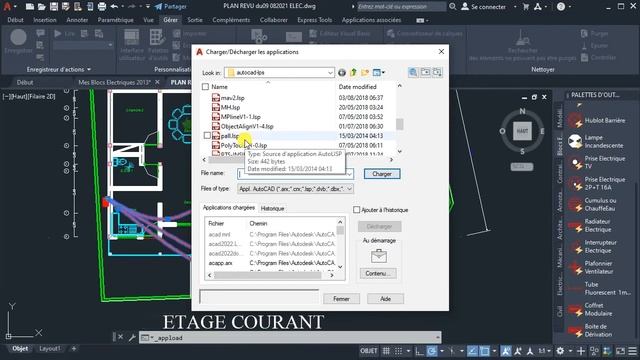The height and width of the screenshot is (360, 640).
Task: Click in the File name input field
Action: click(x=292, y=174)
